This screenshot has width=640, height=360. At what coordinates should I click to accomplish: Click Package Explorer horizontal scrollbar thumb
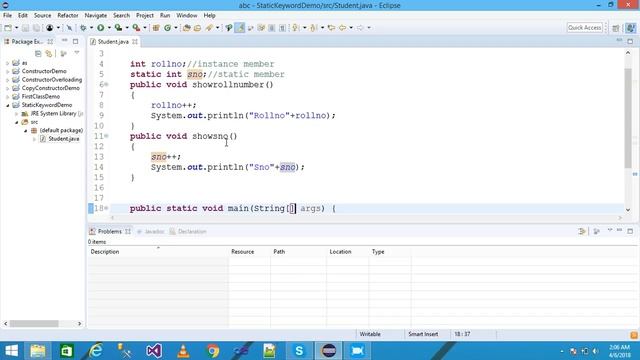pos(34,324)
